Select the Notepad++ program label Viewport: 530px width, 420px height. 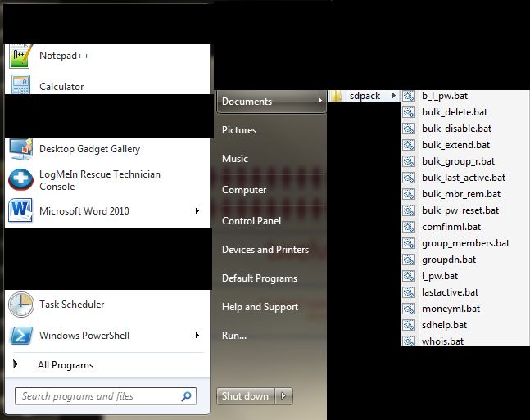coord(64,56)
